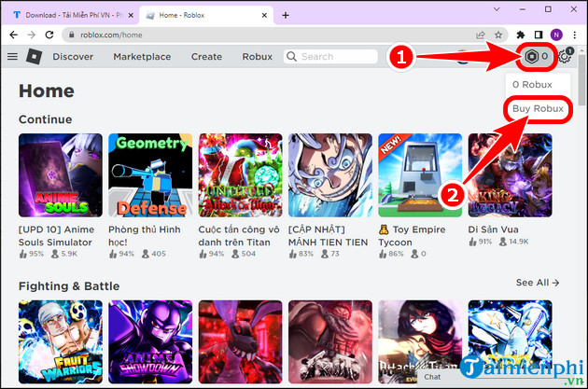This screenshot has width=588, height=389.
Task: Open the Roblox hamburger navigation menu
Action: [12, 57]
